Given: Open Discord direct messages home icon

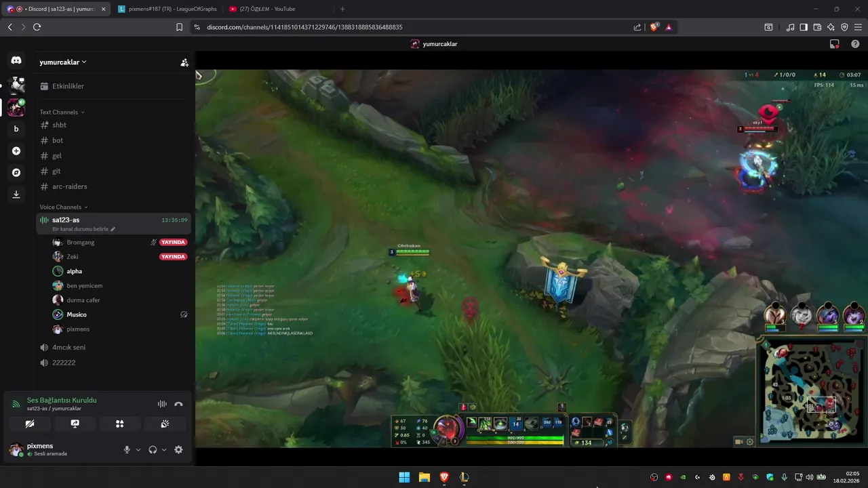Looking at the screenshot, I should tap(16, 60).
